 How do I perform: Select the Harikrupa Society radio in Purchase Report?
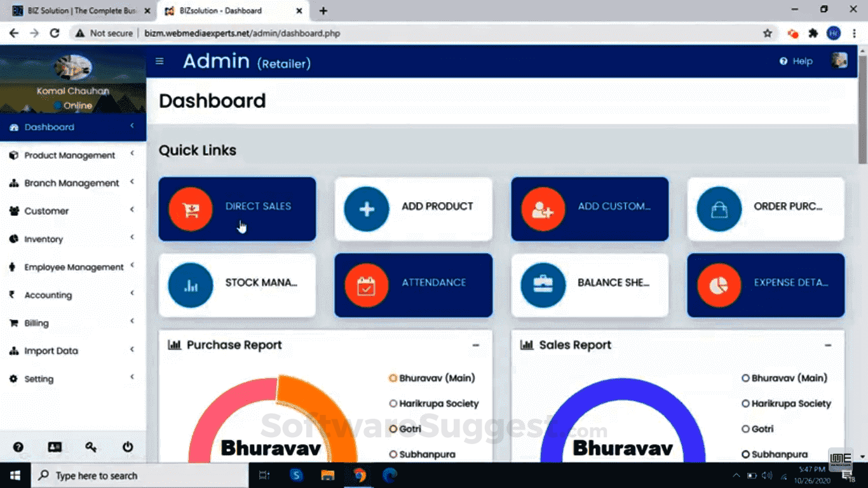click(x=393, y=403)
